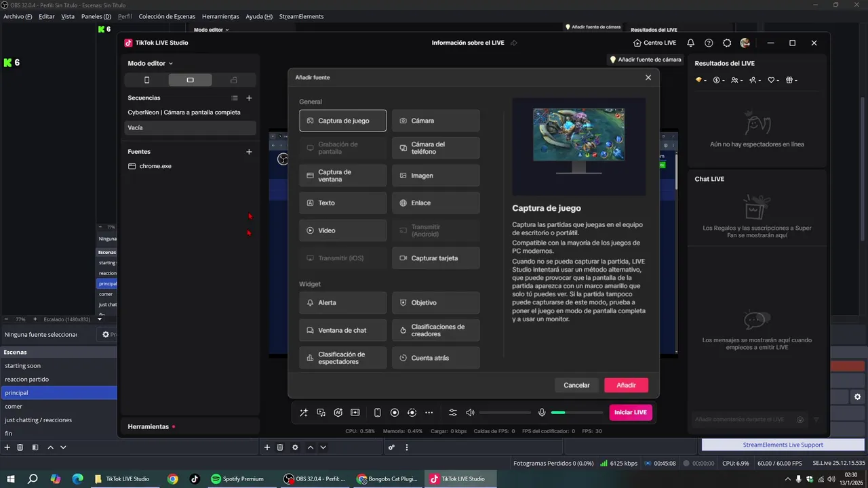Image resolution: width=868 pixels, height=488 pixels.
Task: Open the help question-mark icon
Action: [709, 43]
